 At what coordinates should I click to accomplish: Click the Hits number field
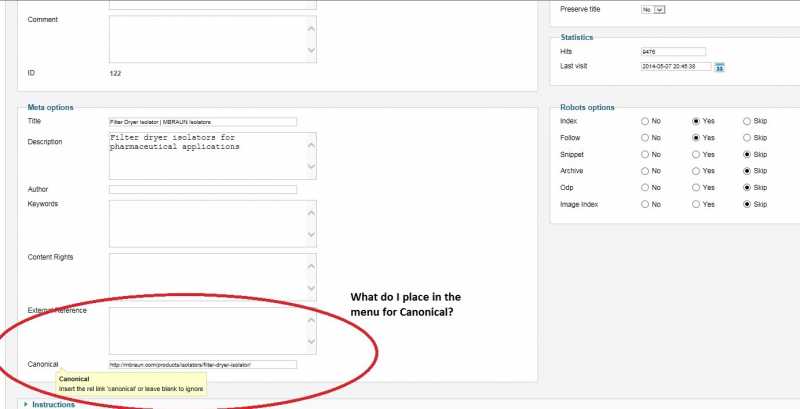673,52
